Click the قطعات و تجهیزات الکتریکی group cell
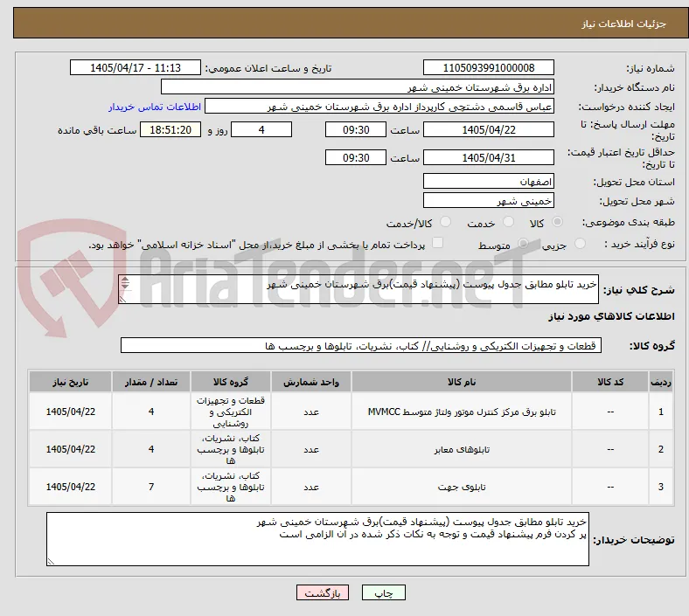689x616 pixels. click(231, 412)
